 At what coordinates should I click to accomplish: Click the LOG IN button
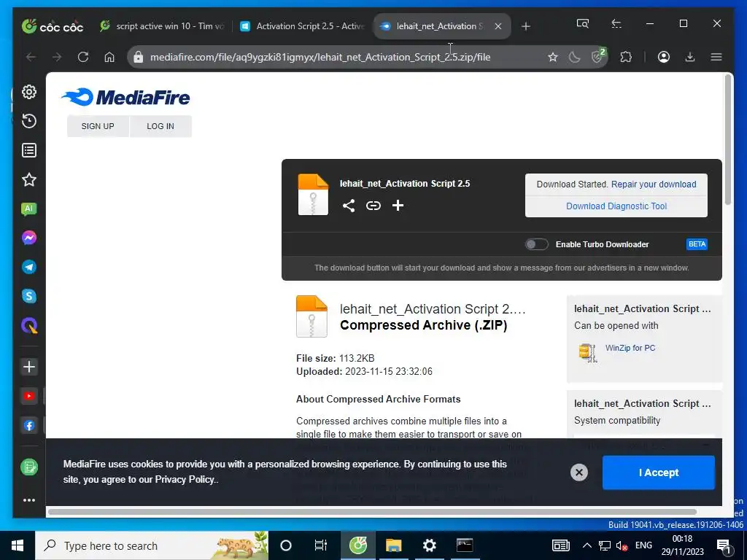[x=160, y=126]
